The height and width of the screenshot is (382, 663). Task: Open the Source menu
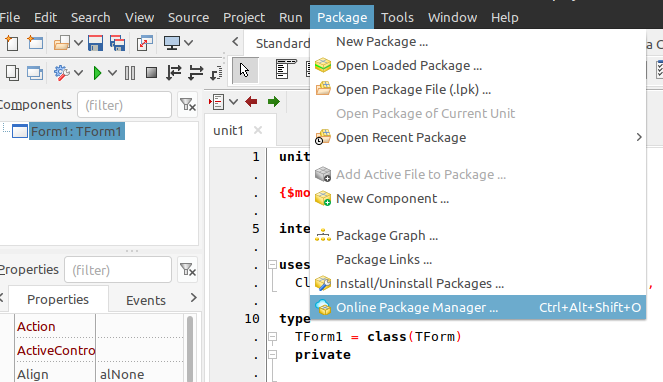pos(188,17)
